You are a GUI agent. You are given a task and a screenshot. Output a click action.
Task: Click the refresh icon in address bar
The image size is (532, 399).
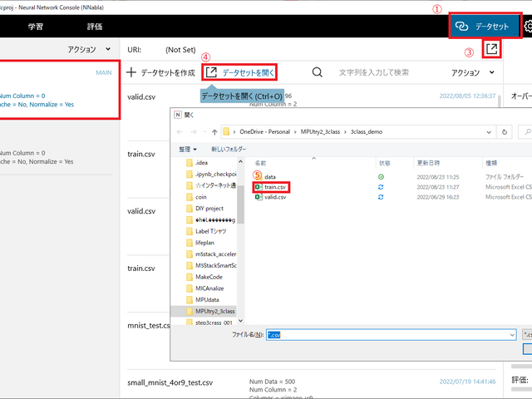(504, 131)
